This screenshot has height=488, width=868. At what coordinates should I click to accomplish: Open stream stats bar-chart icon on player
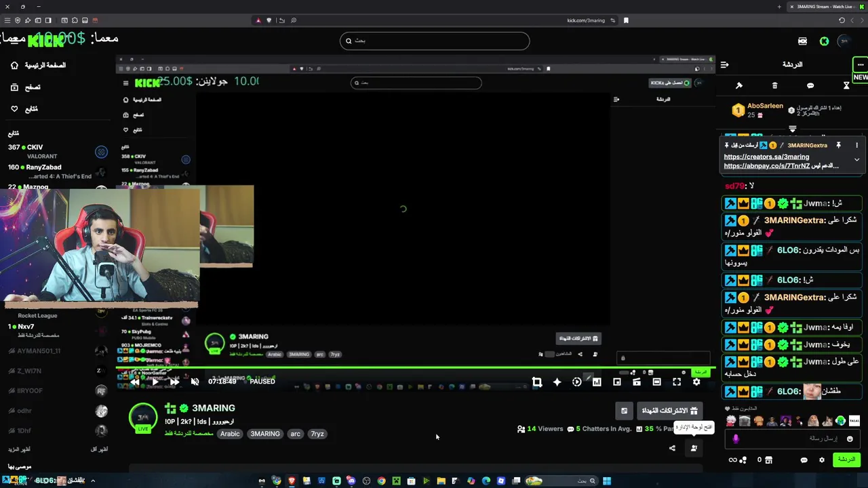(x=597, y=382)
